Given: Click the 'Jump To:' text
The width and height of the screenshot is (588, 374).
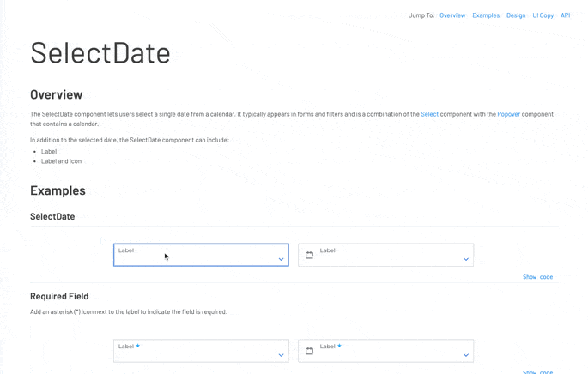Looking at the screenshot, I should pos(421,15).
